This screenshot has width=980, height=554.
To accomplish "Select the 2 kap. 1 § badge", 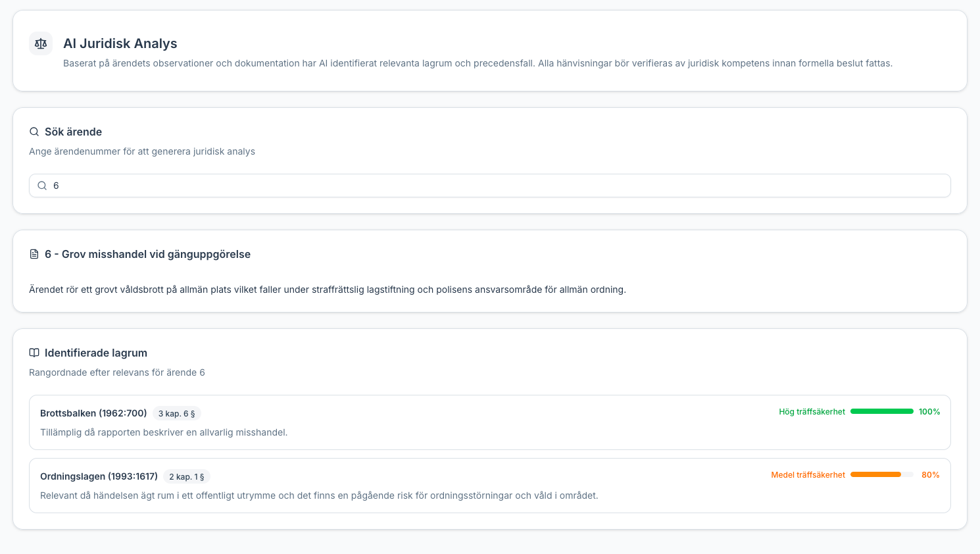I will [x=187, y=477].
